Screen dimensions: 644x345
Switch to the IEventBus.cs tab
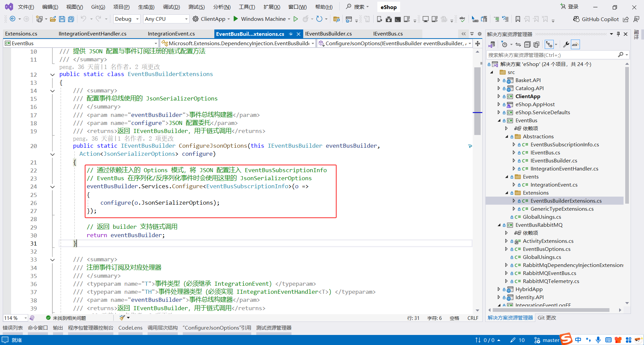pyautogui.click(x=388, y=34)
